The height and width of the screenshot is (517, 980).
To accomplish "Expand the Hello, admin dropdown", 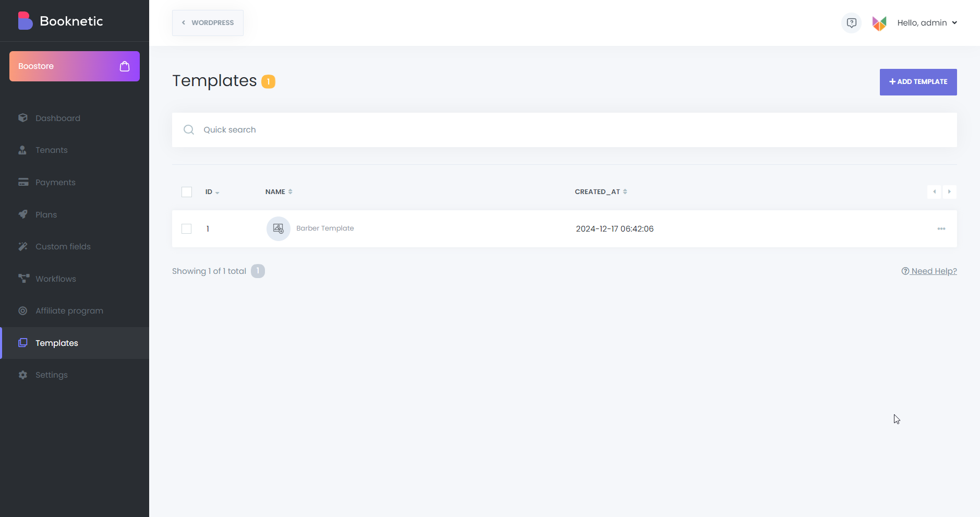I will pyautogui.click(x=927, y=23).
